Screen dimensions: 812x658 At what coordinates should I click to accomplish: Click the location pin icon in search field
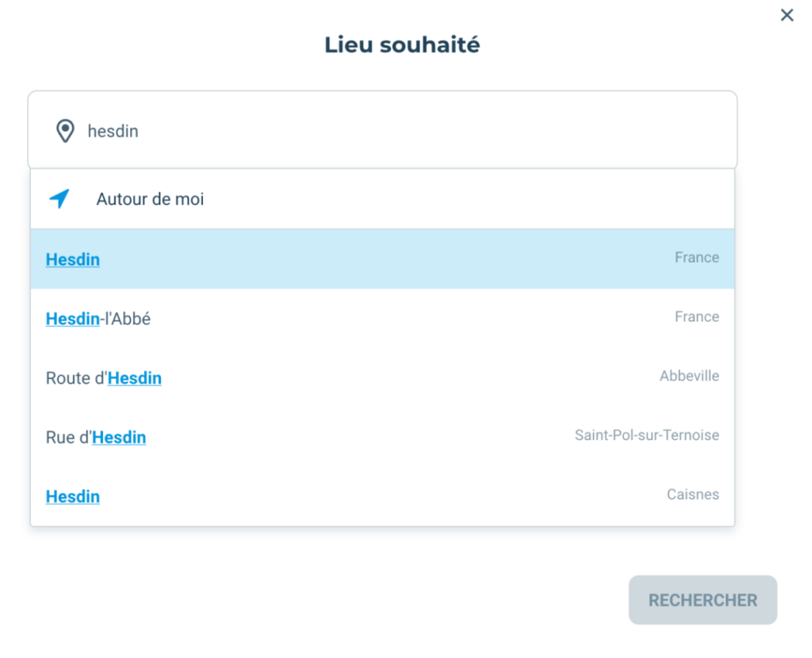[x=65, y=131]
